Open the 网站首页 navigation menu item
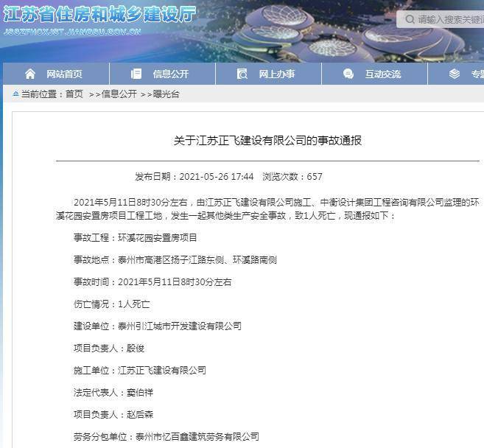Screen dimensions: 484x448 point(64,74)
